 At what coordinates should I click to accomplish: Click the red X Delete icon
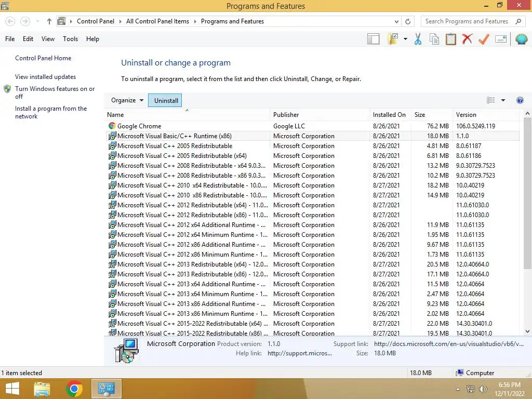467,39
